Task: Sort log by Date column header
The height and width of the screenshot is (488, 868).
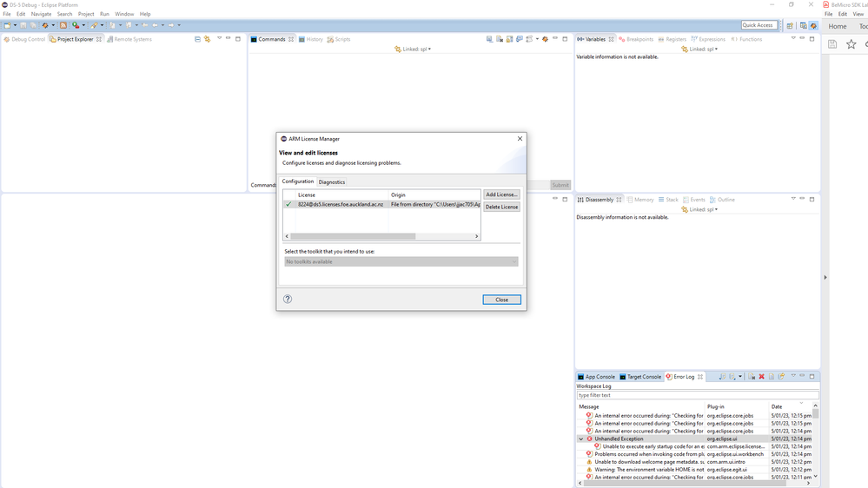Action: 791,406
